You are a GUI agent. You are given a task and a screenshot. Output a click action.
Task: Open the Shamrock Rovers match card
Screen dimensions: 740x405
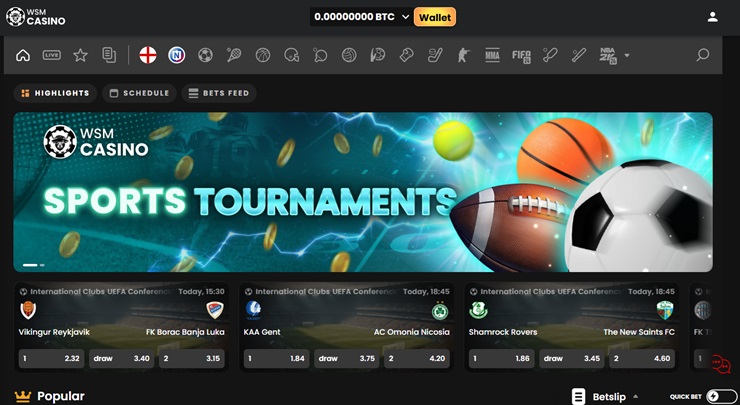572,327
